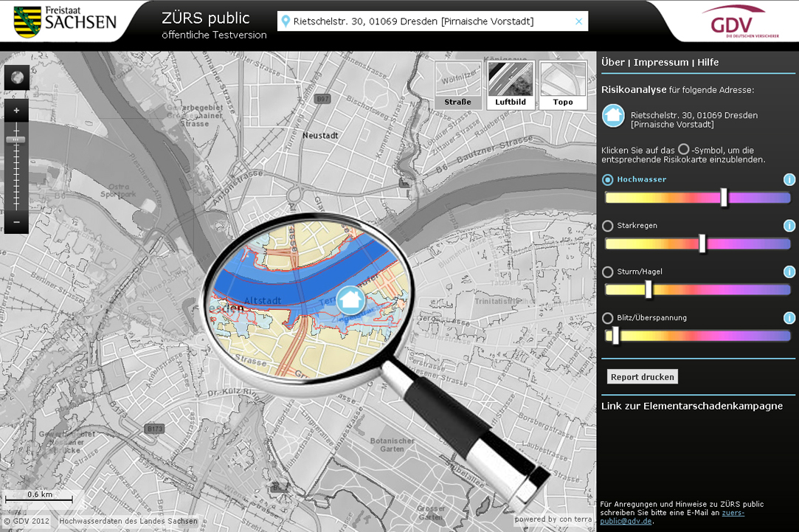This screenshot has width=799, height=532.
Task: Click the address search input field
Action: tap(432, 21)
